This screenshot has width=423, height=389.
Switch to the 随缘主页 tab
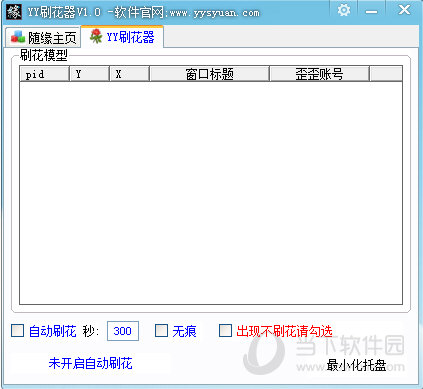click(x=43, y=38)
